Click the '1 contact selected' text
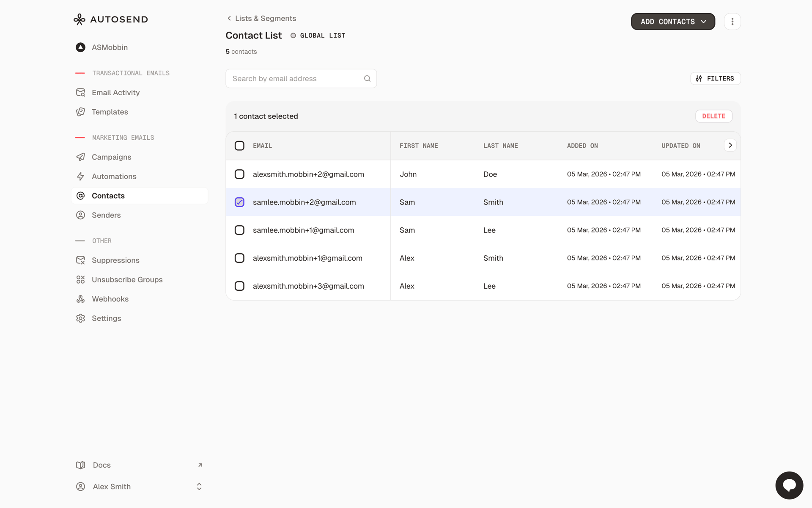Image resolution: width=812 pixels, height=508 pixels. [x=266, y=116]
